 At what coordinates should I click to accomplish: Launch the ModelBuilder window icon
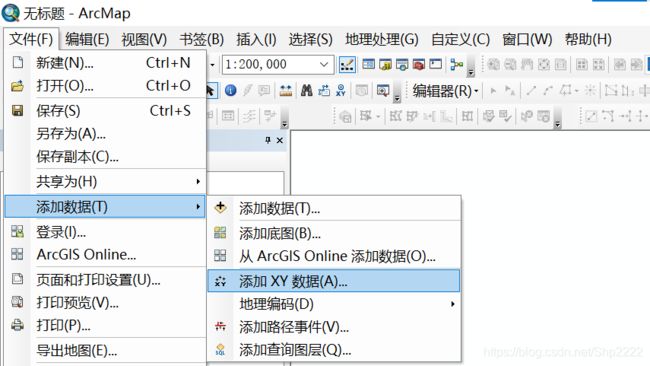[x=456, y=65]
